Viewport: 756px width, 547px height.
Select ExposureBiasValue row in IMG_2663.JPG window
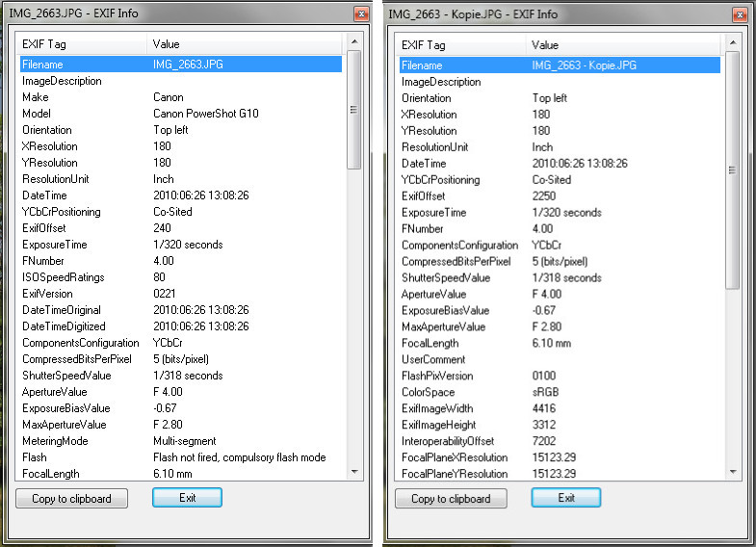tap(181, 408)
